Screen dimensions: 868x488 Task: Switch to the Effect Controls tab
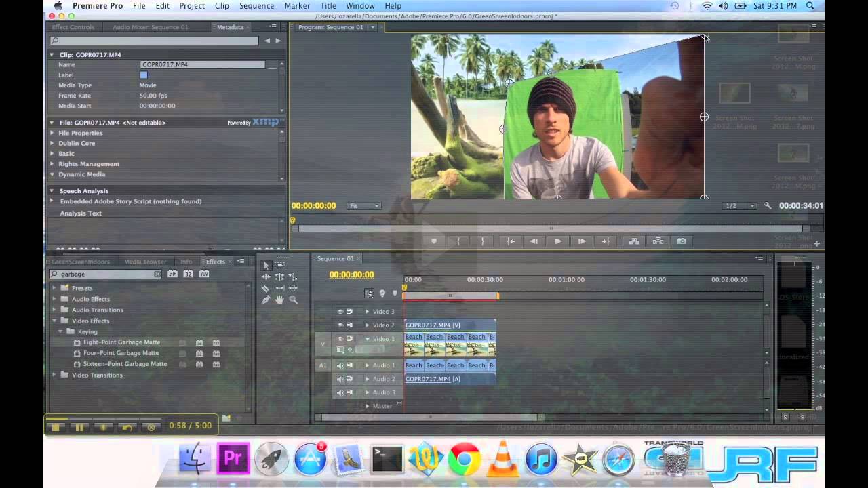tap(73, 27)
